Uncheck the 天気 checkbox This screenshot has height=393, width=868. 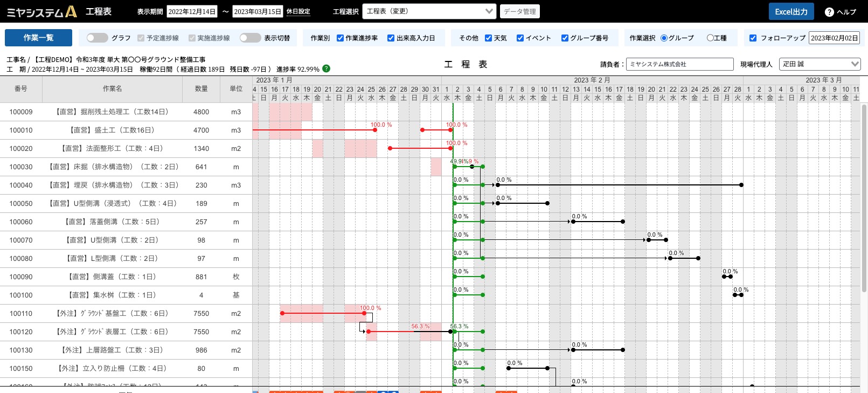(488, 38)
